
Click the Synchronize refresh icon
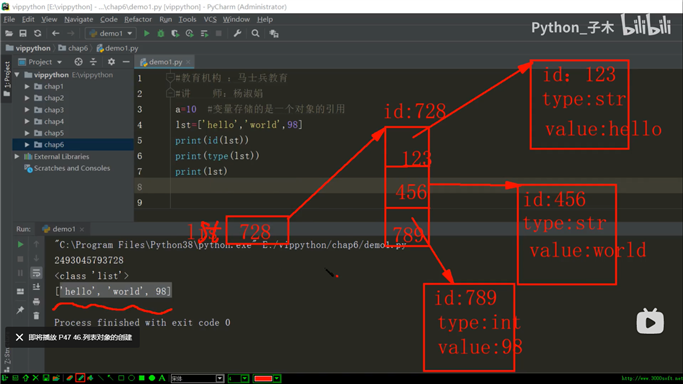click(x=37, y=34)
